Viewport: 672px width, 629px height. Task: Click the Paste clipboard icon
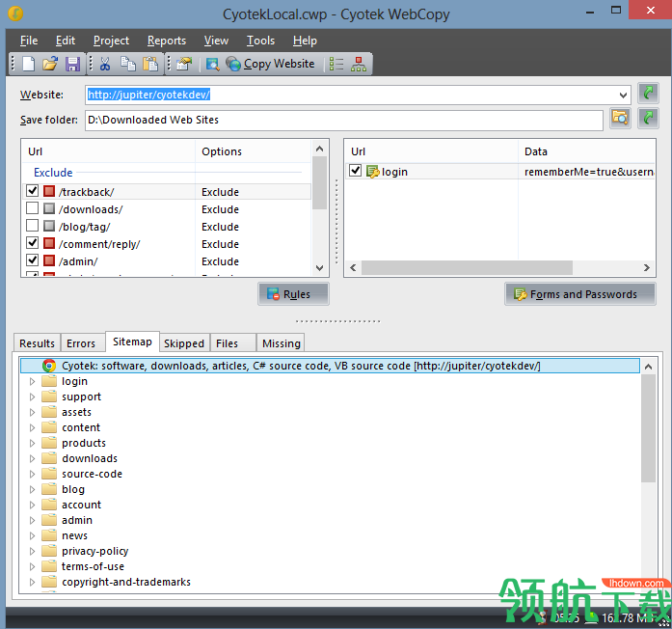[150, 64]
